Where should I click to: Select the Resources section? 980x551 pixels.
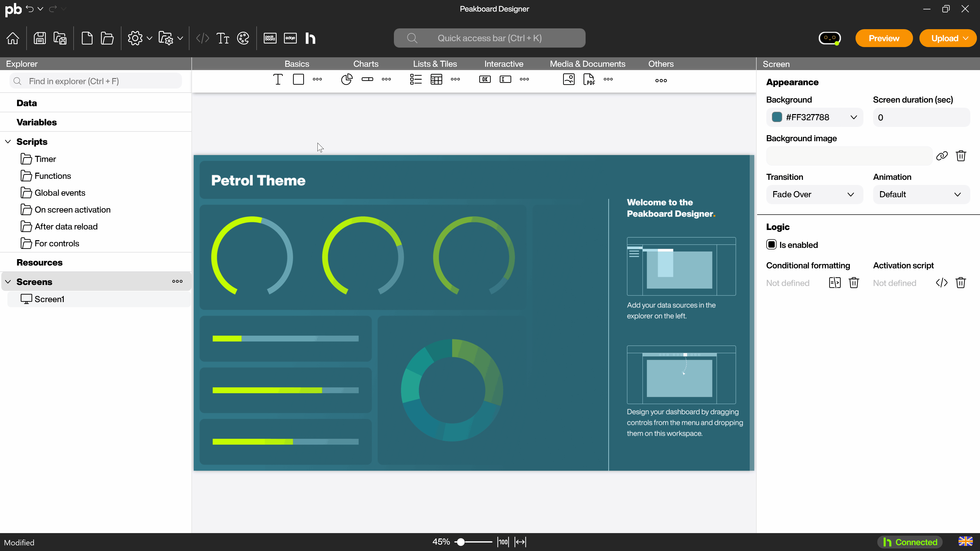click(40, 262)
